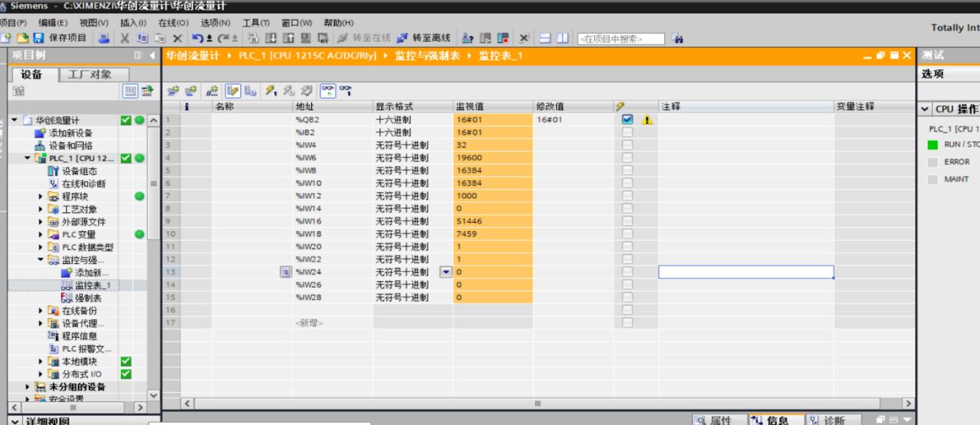Click the print icon in the main toolbar
980x425 pixels.
102,38
